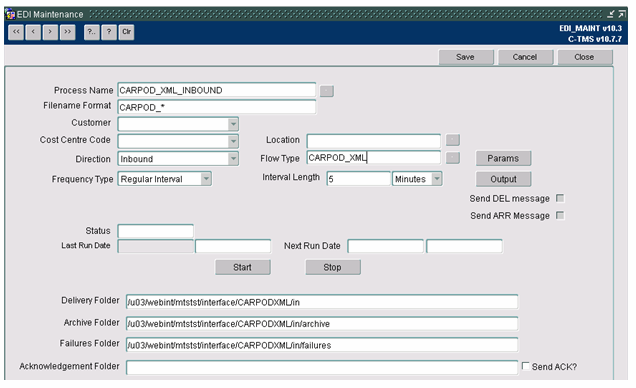
Task: Enable the Send ARR Message checkbox
Action: pos(560,215)
